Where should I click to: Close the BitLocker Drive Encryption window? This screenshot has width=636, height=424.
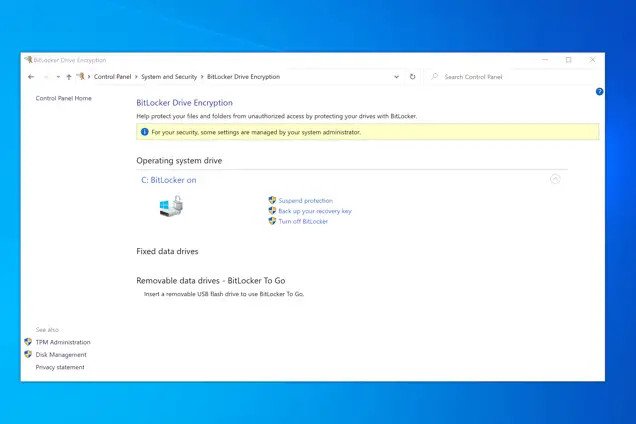click(592, 60)
